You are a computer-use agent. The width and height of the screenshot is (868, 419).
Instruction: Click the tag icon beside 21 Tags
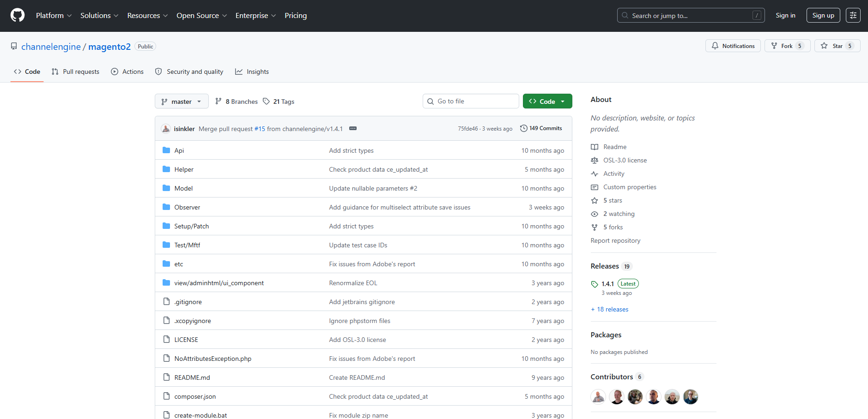click(266, 101)
